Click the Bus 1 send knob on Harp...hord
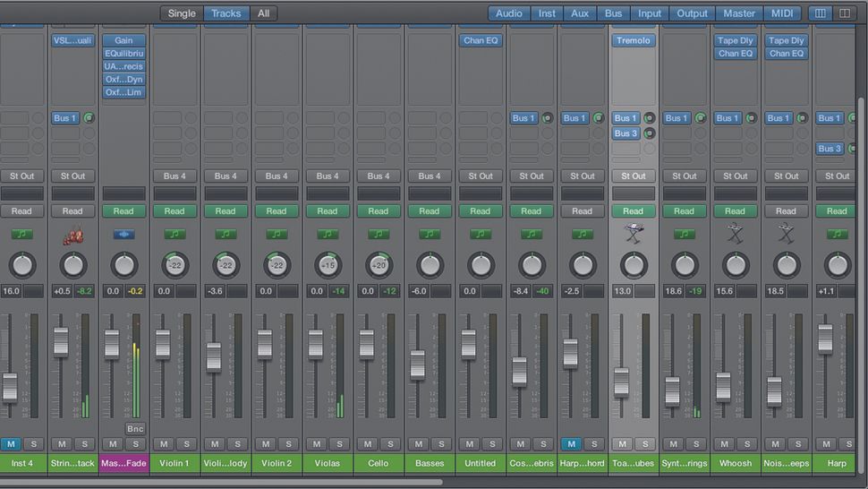The height and width of the screenshot is (489, 868). click(x=598, y=118)
